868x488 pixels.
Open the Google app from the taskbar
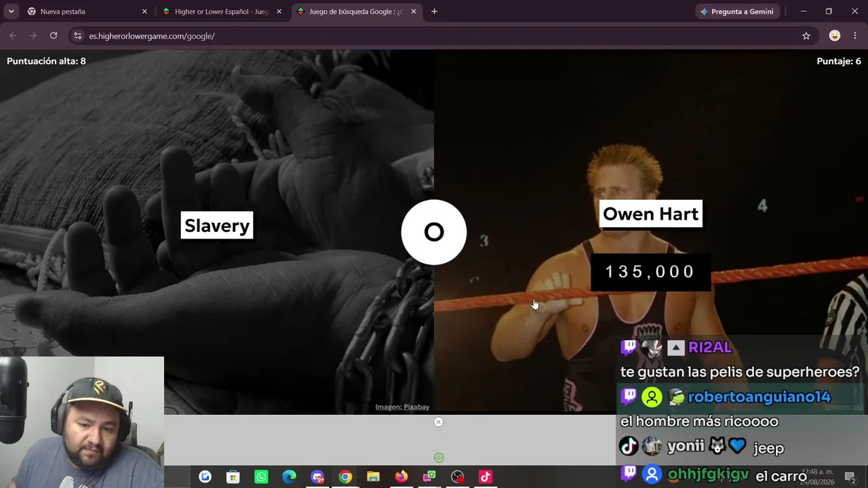[x=205, y=477]
